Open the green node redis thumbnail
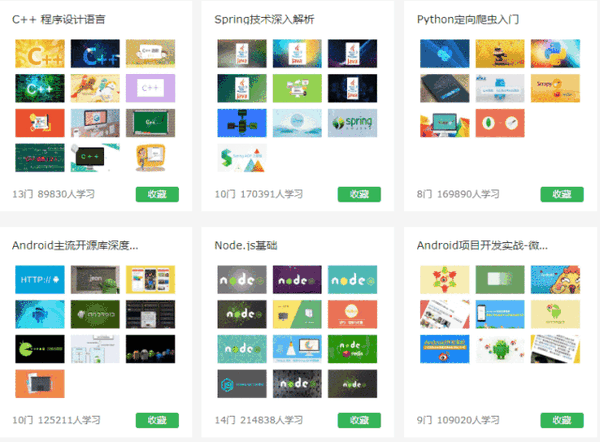 pyautogui.click(x=352, y=349)
